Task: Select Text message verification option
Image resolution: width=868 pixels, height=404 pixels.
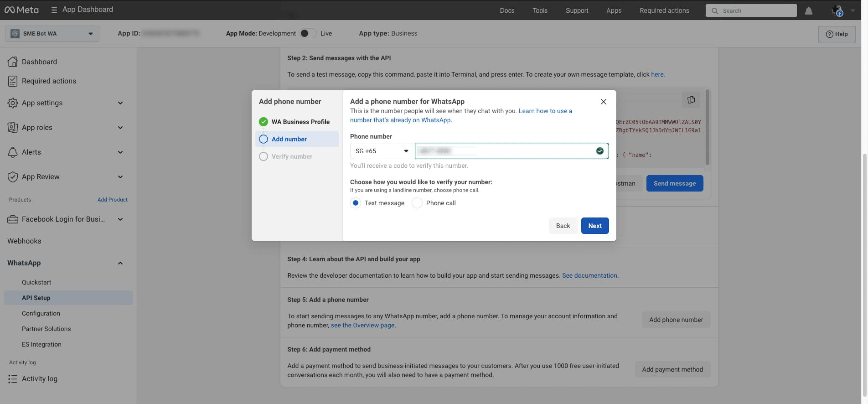Action: point(356,203)
